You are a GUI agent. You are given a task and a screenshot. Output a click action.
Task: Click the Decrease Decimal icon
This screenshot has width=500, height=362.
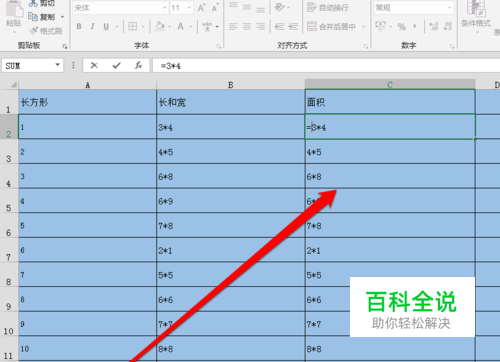pyautogui.click(x=448, y=26)
